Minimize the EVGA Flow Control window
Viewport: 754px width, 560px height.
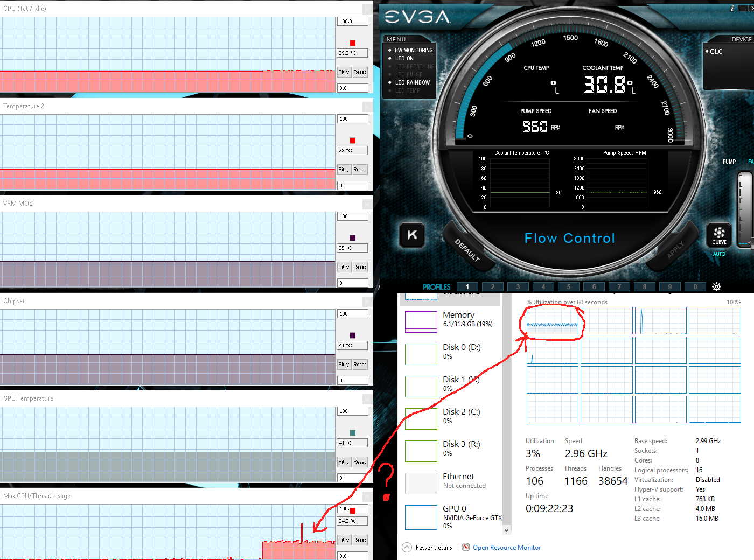point(743,9)
